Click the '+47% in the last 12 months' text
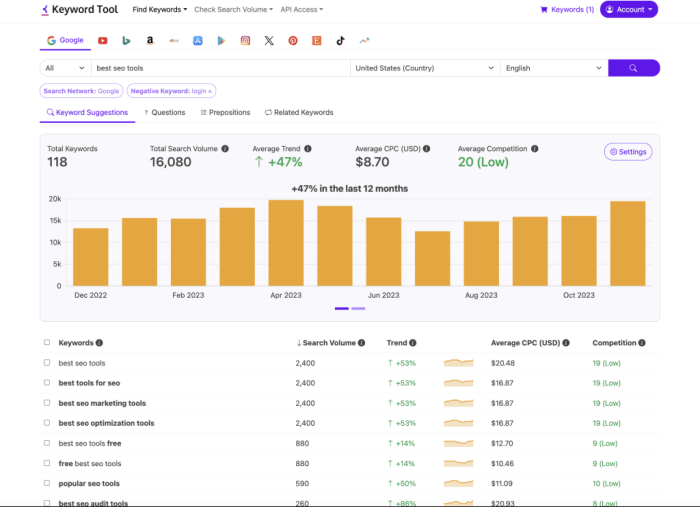The width and height of the screenshot is (700, 507). point(350,189)
